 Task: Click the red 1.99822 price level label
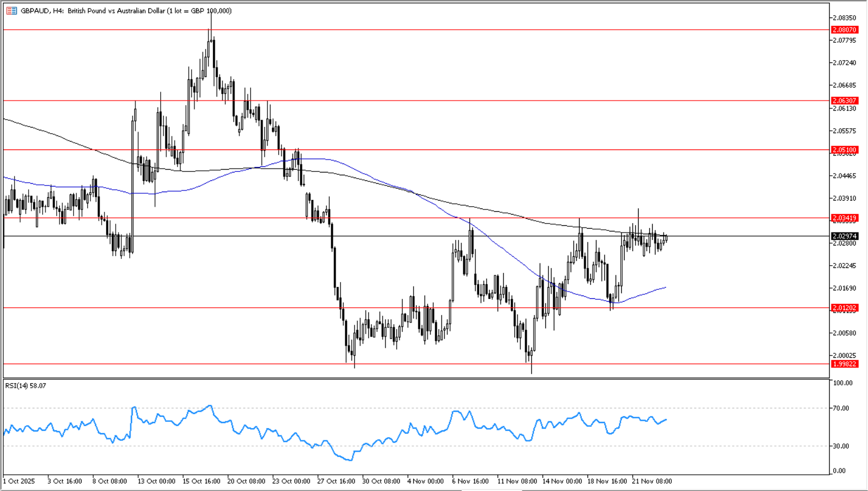point(844,364)
